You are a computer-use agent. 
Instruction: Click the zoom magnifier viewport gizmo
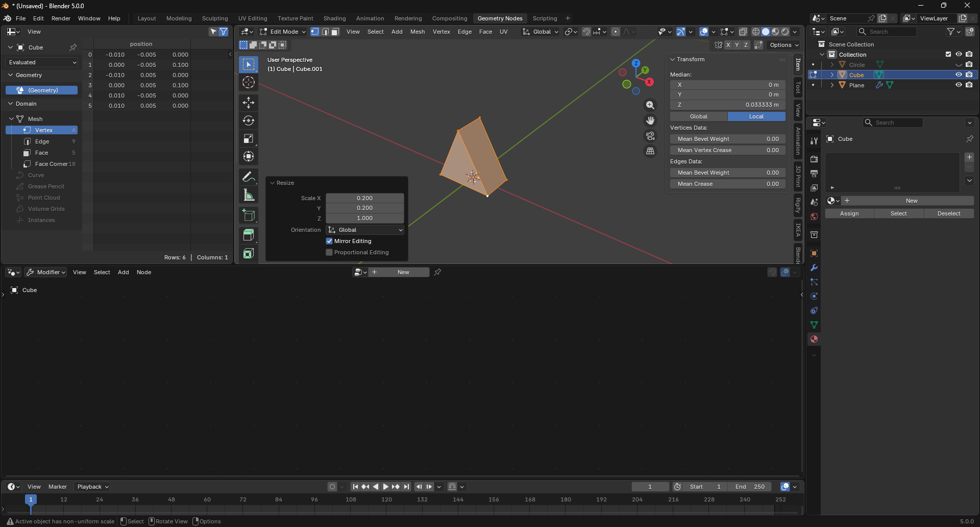click(x=650, y=105)
